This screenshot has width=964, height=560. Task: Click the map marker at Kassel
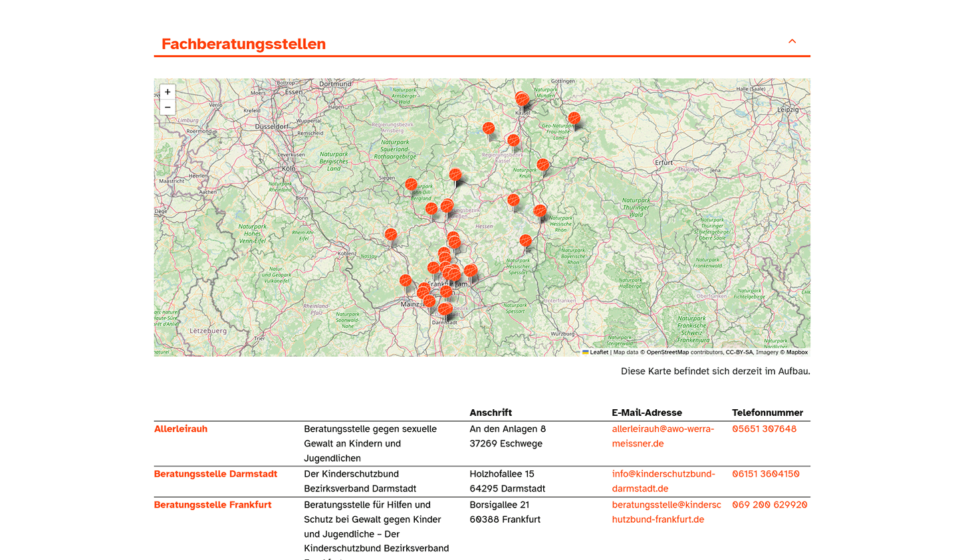point(522,100)
